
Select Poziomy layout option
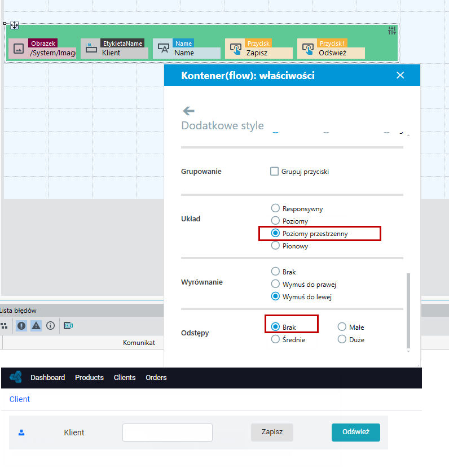(275, 221)
